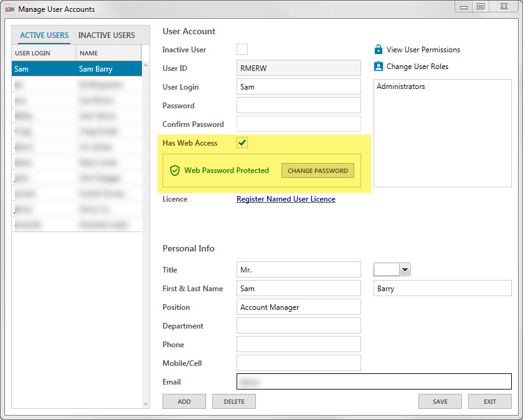
Task: Click the Exit button
Action: pos(489,401)
